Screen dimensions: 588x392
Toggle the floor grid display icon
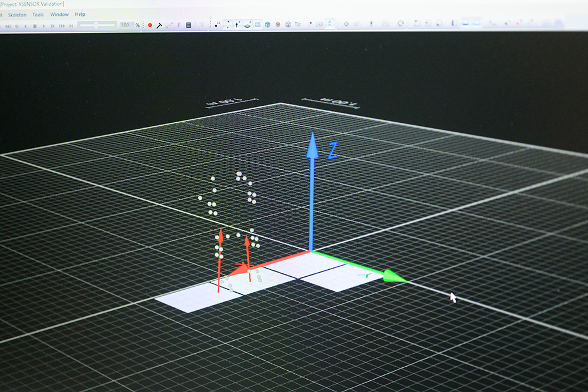coord(258,25)
